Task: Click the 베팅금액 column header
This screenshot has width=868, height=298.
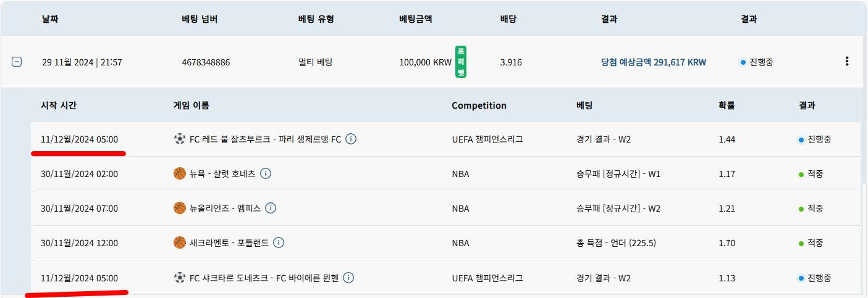Action: (x=416, y=19)
